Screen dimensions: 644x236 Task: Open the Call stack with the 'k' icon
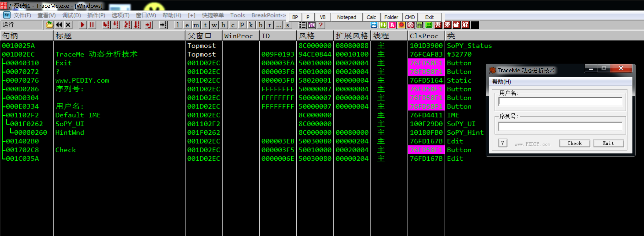pyautogui.click(x=251, y=25)
